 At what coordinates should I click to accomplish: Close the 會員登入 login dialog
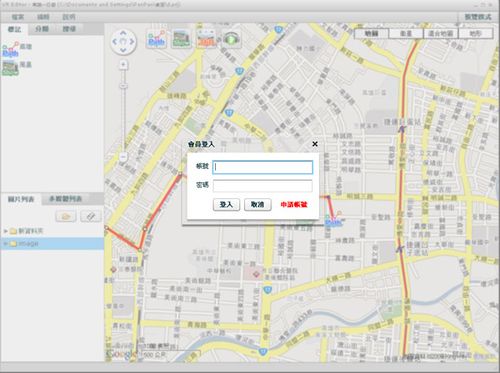tap(315, 144)
